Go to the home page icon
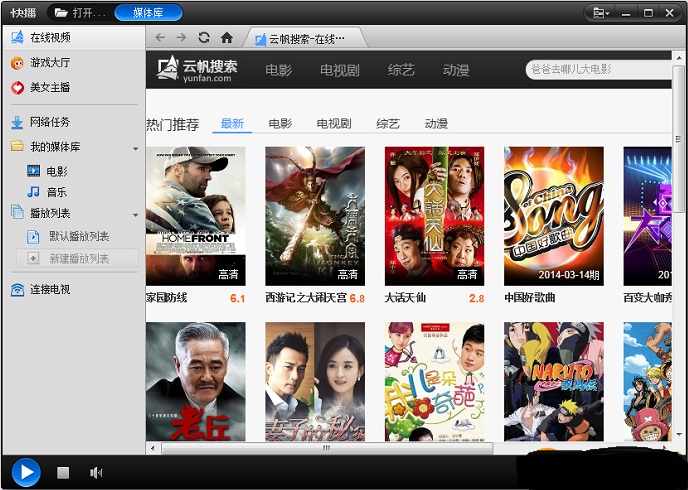 pyautogui.click(x=227, y=38)
